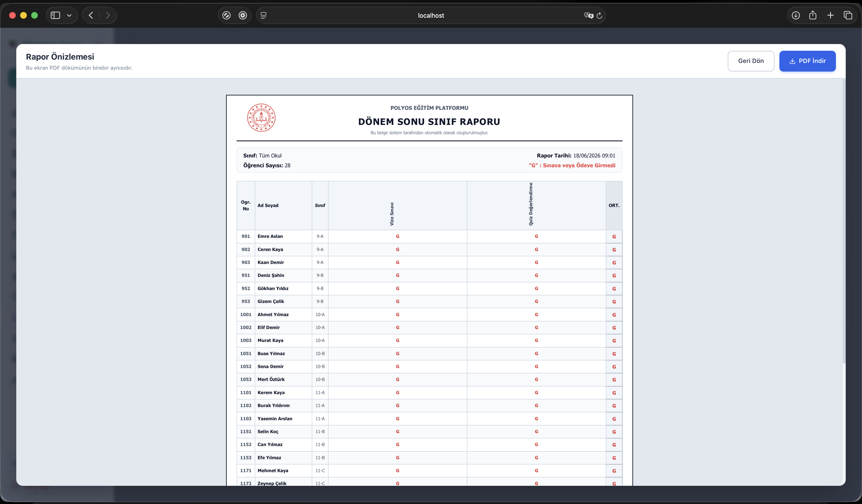Expand the tab group dropdown chevron
This screenshot has height=504, width=862.
point(69,15)
